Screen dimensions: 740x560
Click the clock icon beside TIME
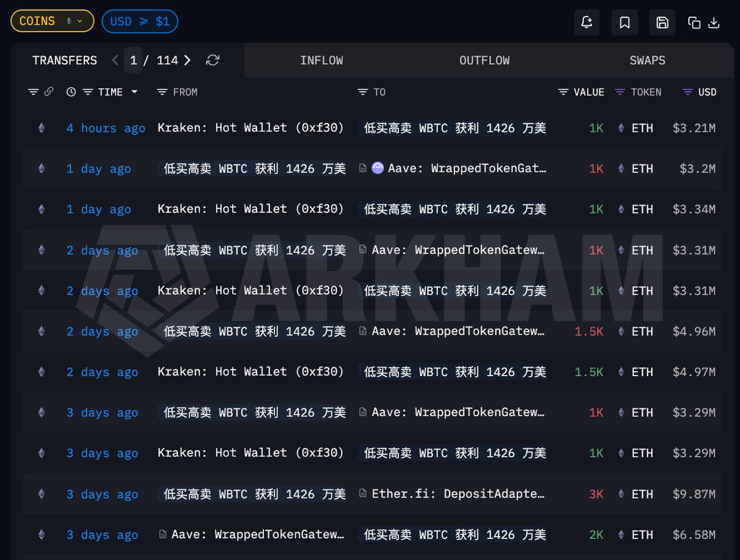71,92
